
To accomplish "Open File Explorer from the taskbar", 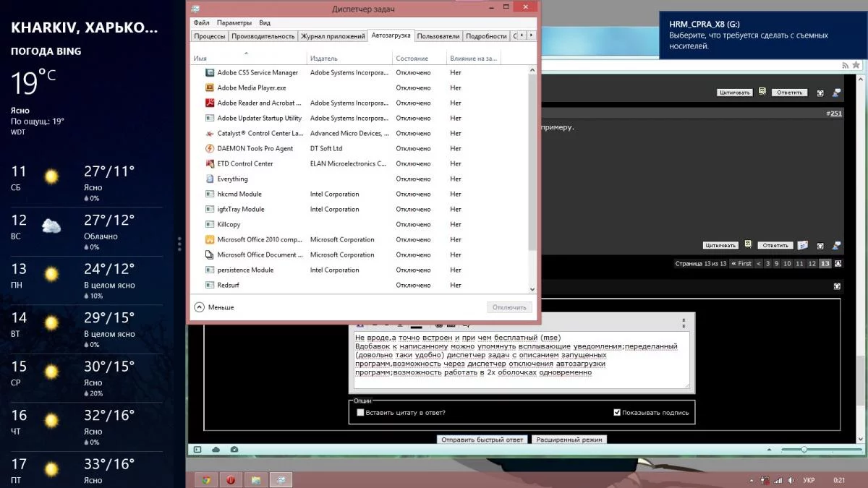I will click(x=255, y=479).
